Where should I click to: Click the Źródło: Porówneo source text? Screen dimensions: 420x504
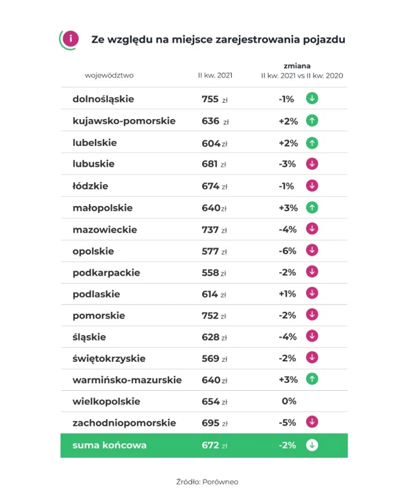207,482
